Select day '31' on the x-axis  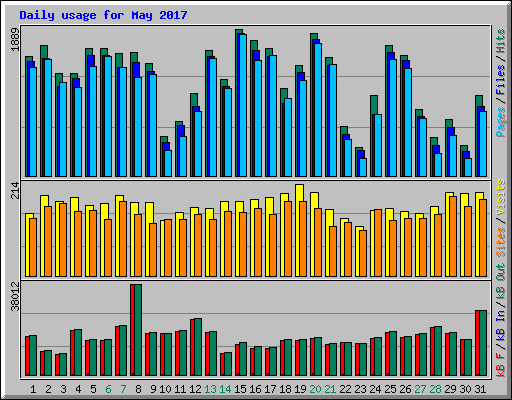(480, 389)
